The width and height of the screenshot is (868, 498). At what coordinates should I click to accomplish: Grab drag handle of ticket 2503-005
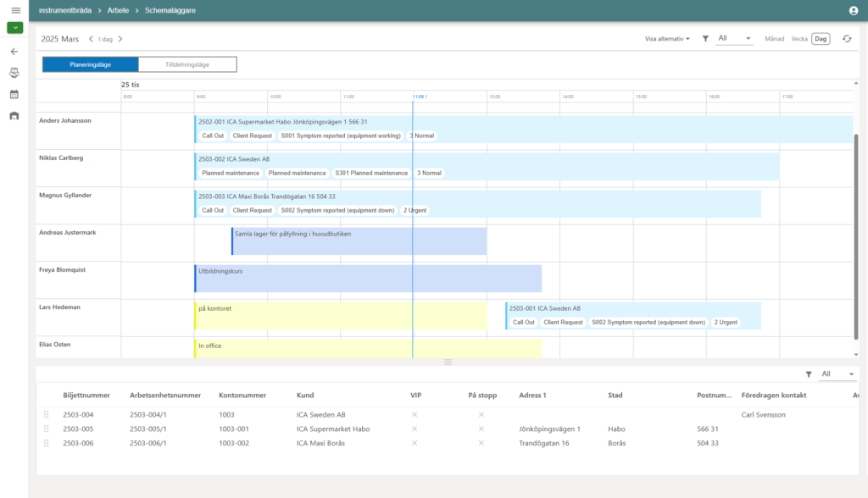click(47, 429)
